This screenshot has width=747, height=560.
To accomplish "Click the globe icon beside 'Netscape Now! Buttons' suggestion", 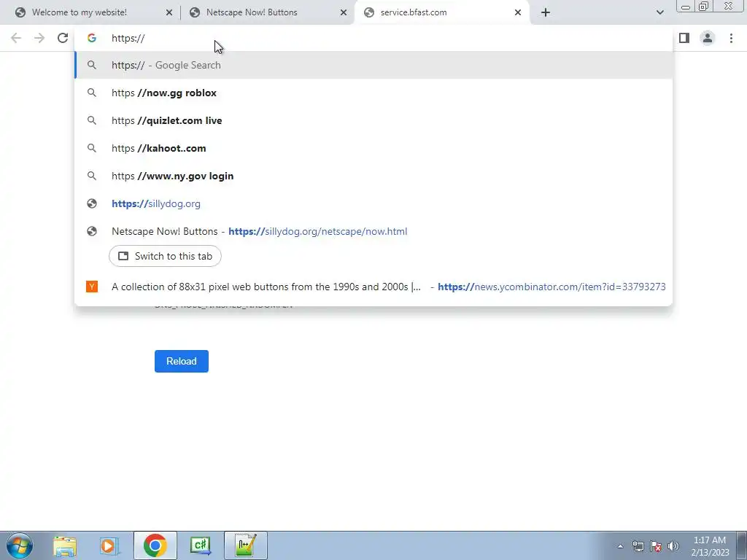I will pos(92,231).
